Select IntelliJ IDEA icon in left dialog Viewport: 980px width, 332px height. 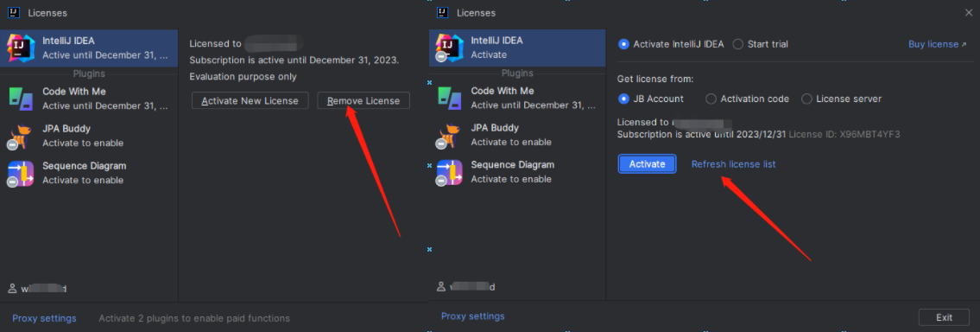[22, 48]
